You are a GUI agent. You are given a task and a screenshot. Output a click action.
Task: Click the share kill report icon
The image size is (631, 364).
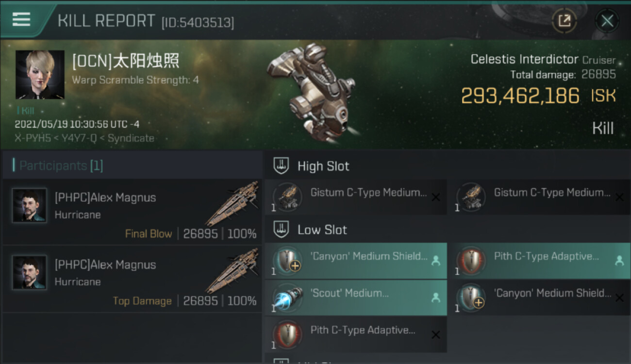pos(565,21)
